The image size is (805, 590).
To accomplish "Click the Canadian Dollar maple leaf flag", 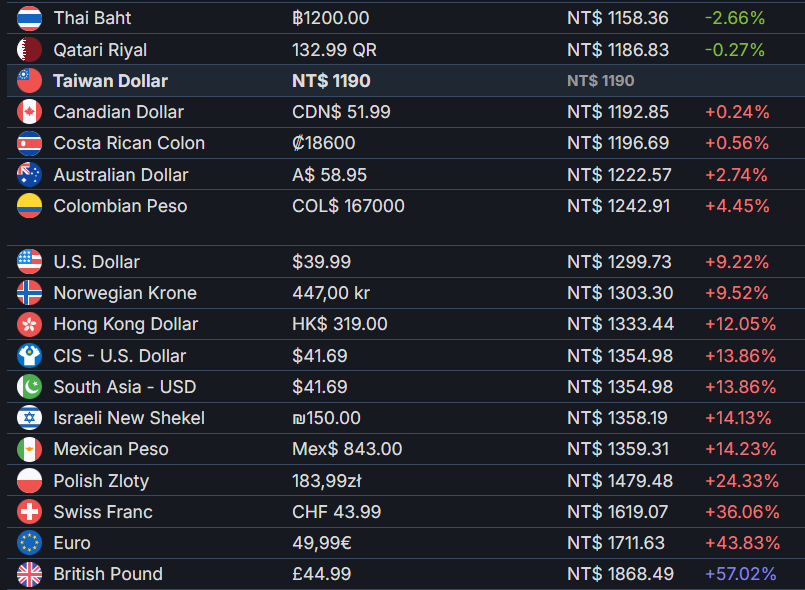I will click(29, 112).
